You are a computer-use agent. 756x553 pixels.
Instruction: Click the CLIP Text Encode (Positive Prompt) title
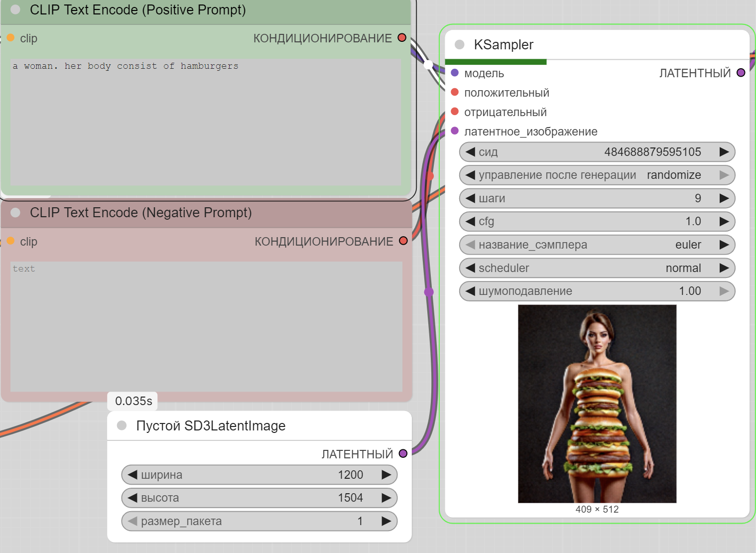(x=138, y=9)
